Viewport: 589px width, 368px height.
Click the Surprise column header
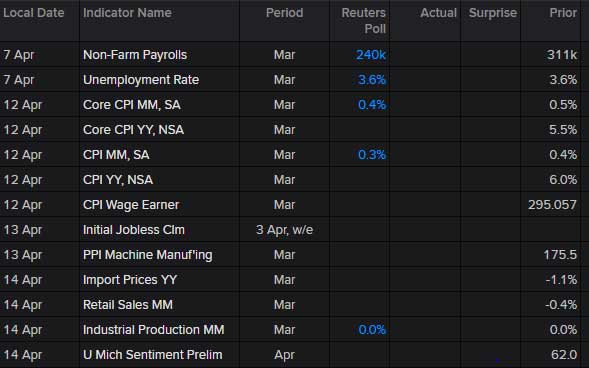point(493,13)
